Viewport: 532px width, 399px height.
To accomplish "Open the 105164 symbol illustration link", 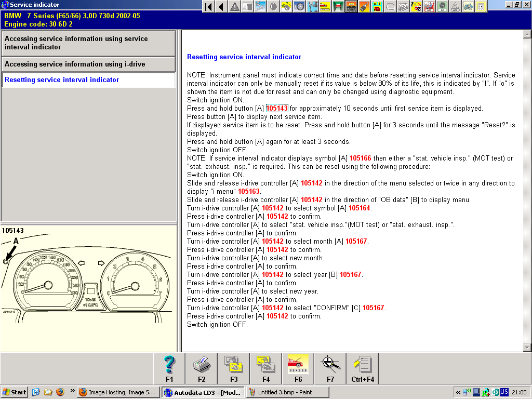I will 360,208.
